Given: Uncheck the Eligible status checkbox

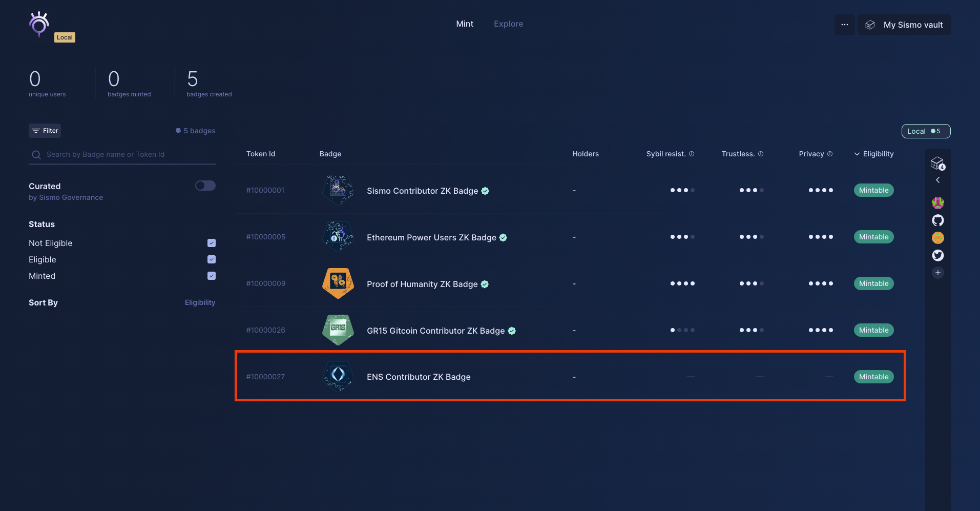Looking at the screenshot, I should 212,259.
